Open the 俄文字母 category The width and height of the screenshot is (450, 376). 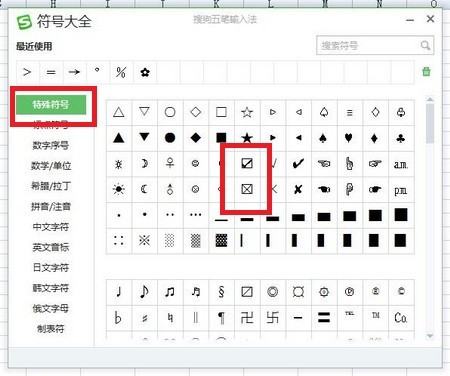pos(51,308)
